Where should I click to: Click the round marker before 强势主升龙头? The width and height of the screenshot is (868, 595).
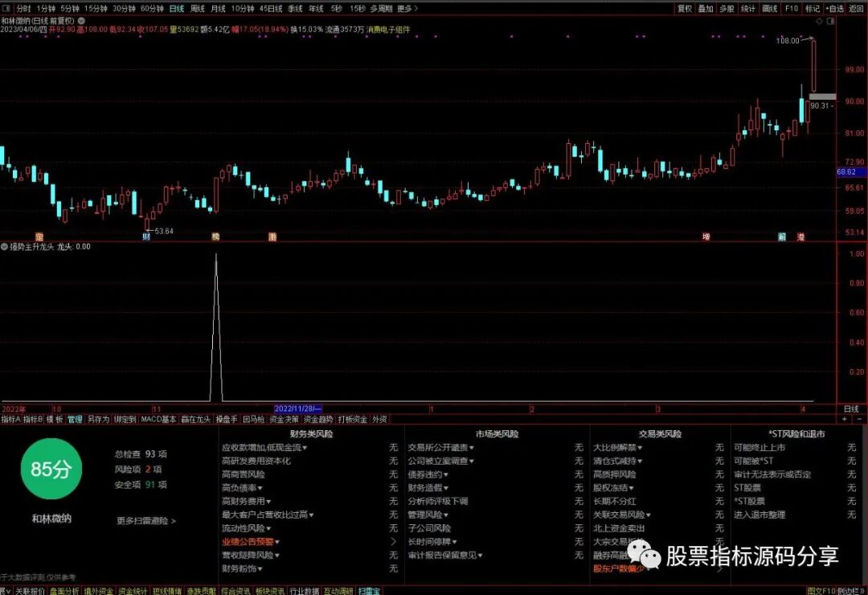click(x=5, y=247)
